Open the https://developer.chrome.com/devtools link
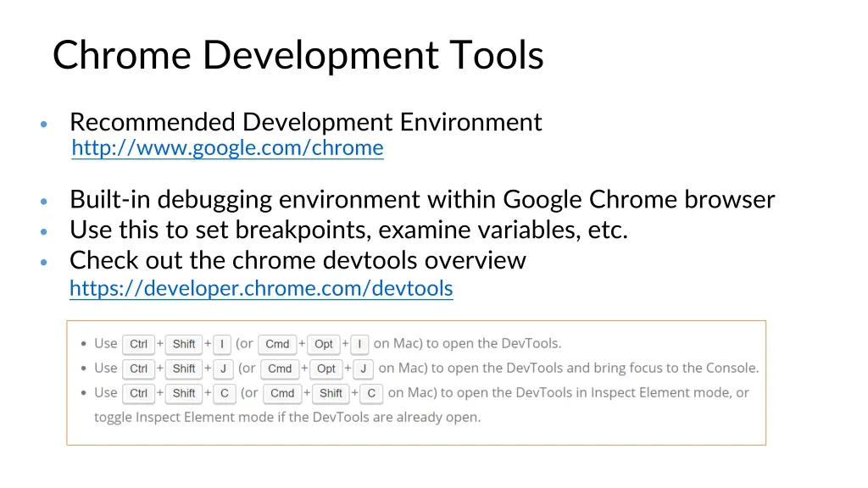The height and width of the screenshot is (488, 868). 261,288
